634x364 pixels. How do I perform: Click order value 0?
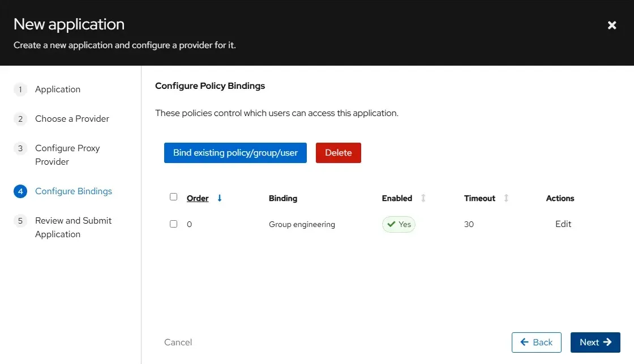point(189,225)
